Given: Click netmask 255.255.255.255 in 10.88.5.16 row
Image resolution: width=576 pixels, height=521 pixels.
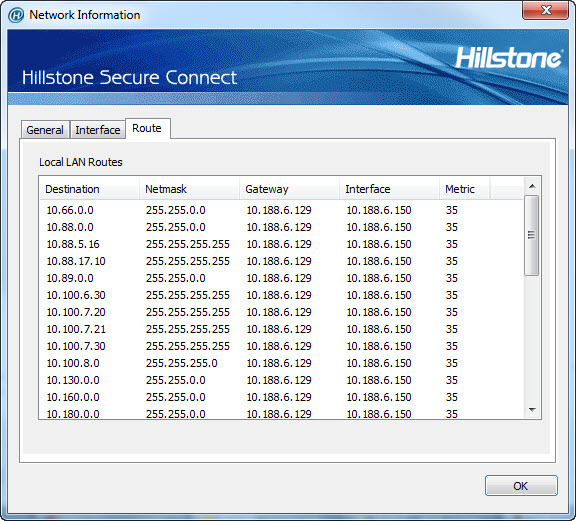Looking at the screenshot, I should click(x=188, y=244).
